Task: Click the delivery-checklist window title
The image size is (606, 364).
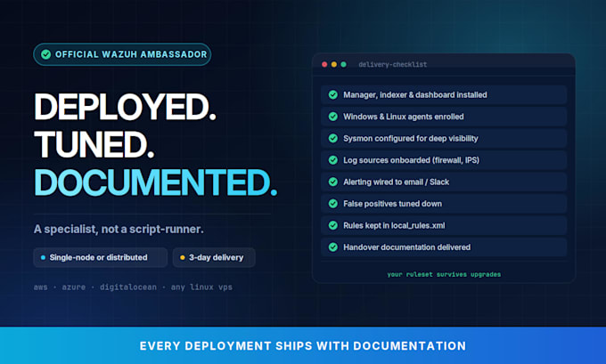Action: click(393, 64)
